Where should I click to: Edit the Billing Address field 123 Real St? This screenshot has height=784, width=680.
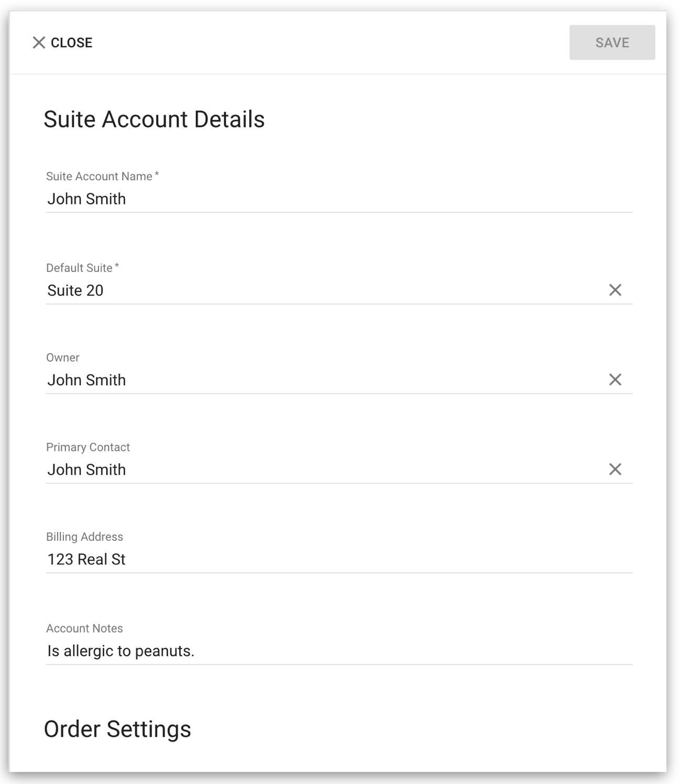coord(339,559)
